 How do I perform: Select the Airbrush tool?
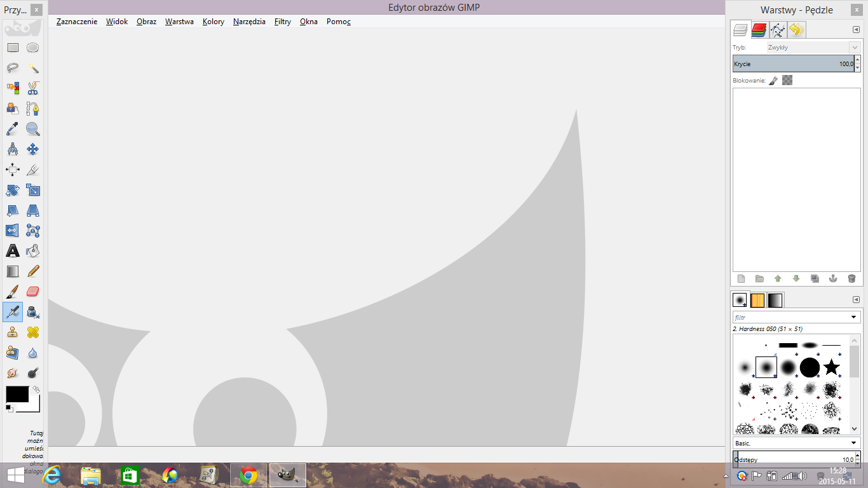point(13,312)
